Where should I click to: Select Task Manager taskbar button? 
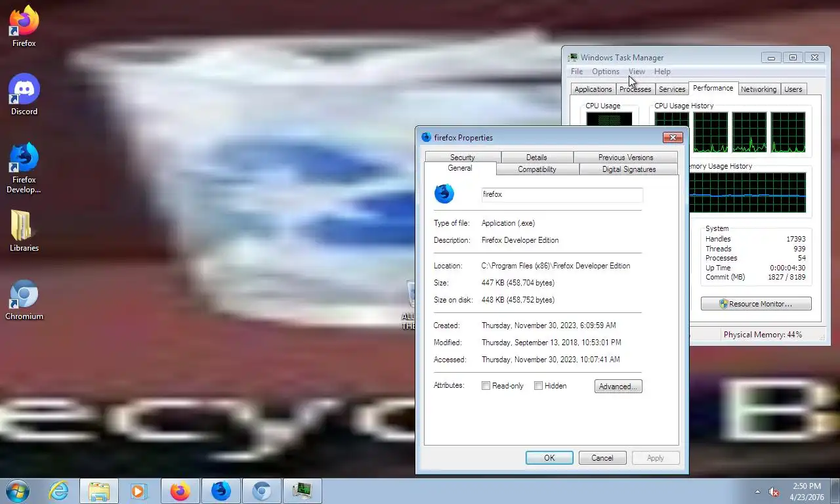pos(302,491)
